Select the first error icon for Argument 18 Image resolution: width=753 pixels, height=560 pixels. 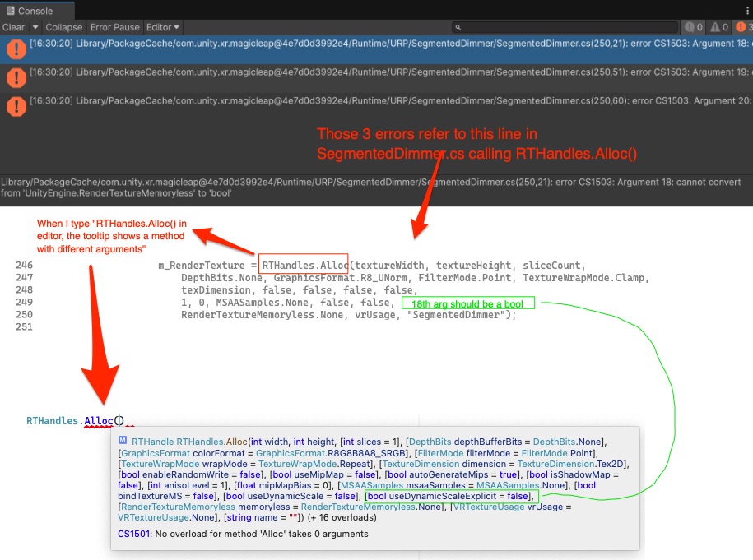click(x=16, y=49)
